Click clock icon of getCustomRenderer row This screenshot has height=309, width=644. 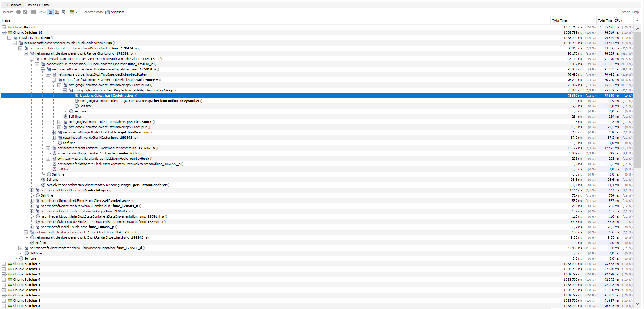pyautogui.click(x=43, y=185)
